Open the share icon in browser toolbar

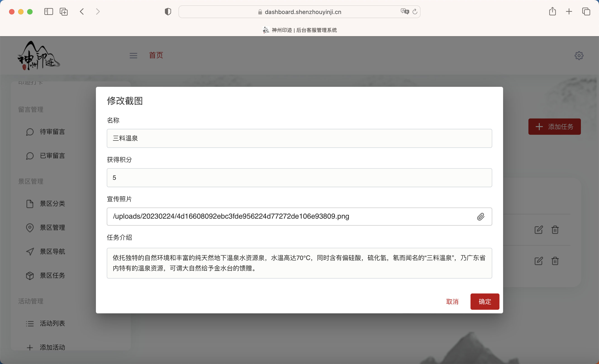point(553,12)
